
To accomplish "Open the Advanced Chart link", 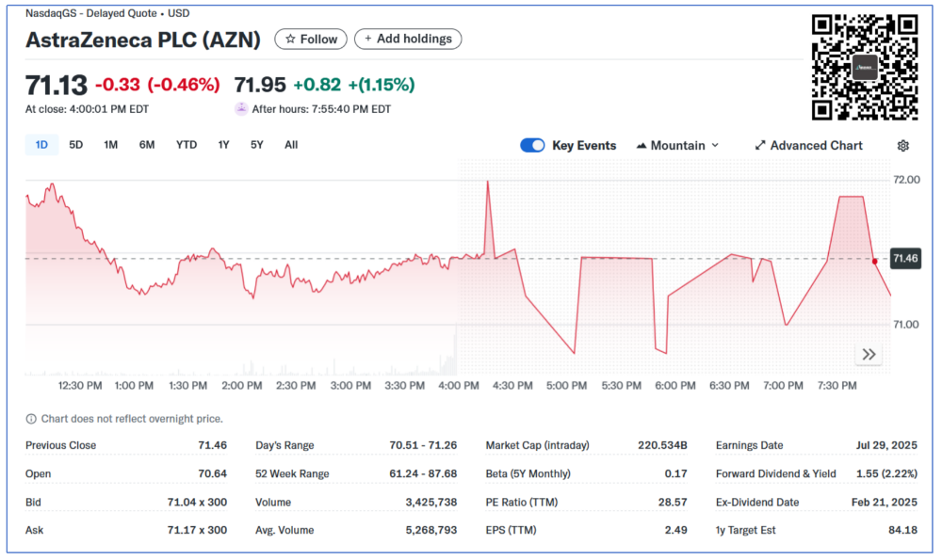I will tap(808, 145).
